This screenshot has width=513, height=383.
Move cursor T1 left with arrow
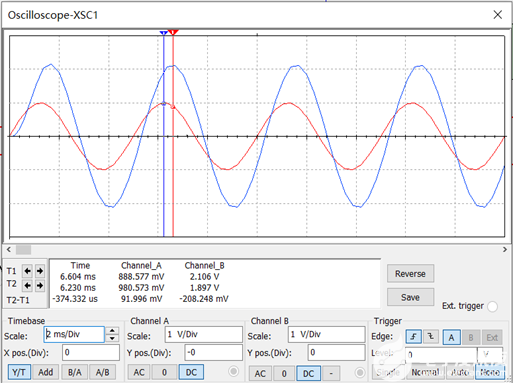click(27, 271)
